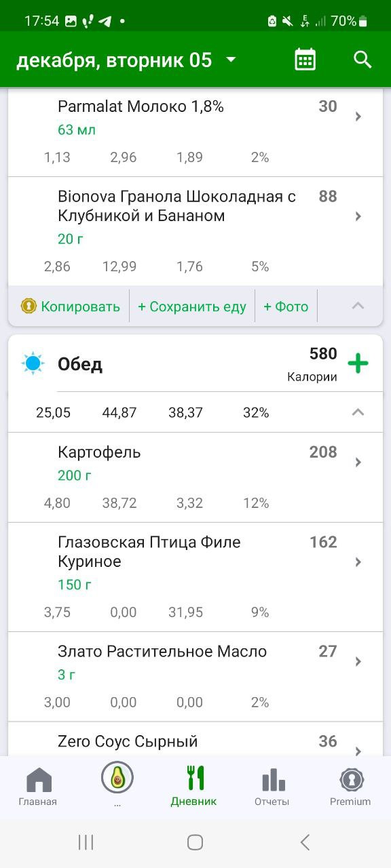Tap Android home navigation button

[195, 842]
